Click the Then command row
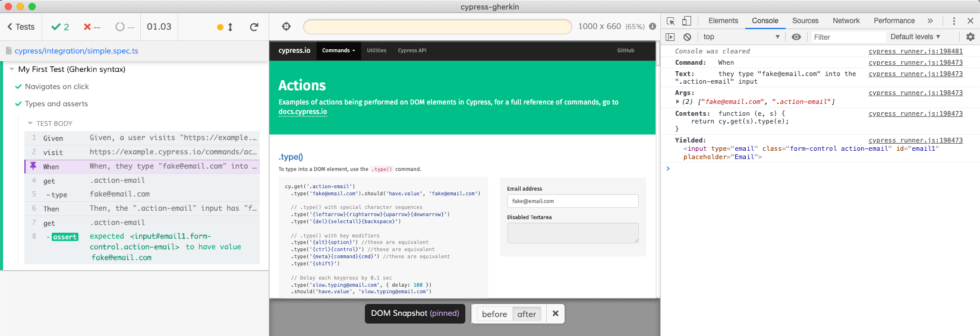Screen dimensions: 980x336 coord(142,208)
